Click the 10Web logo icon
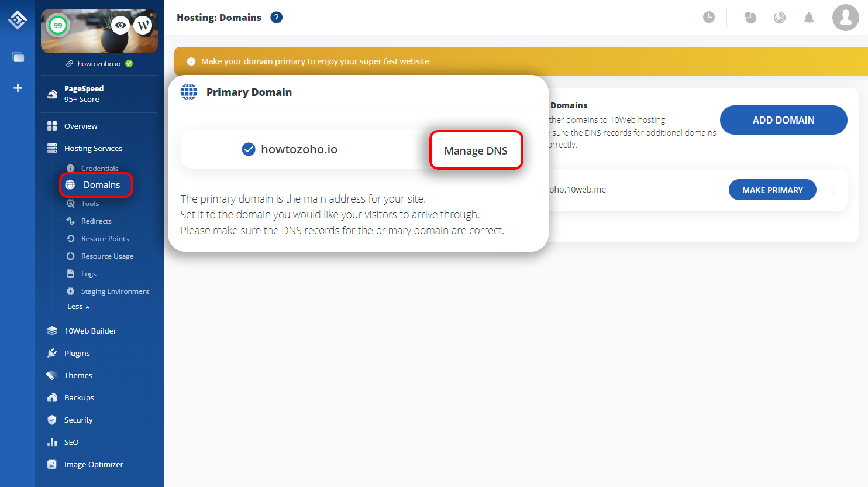Image resolution: width=868 pixels, height=487 pixels. pos(18,20)
